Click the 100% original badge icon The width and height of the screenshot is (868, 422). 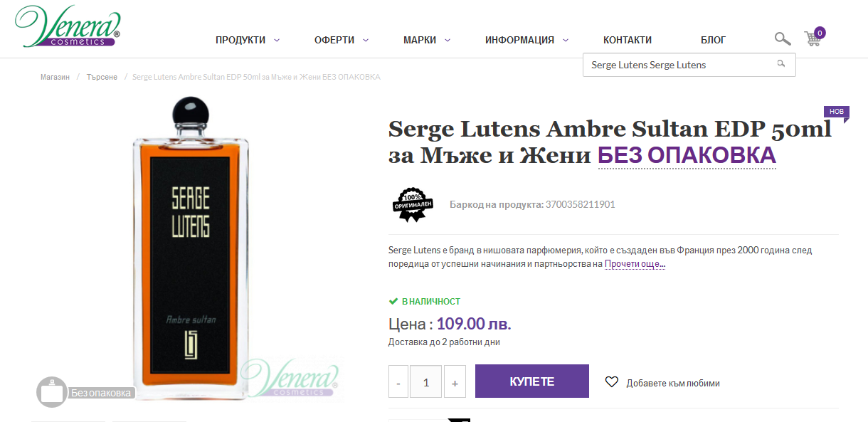coord(413,204)
